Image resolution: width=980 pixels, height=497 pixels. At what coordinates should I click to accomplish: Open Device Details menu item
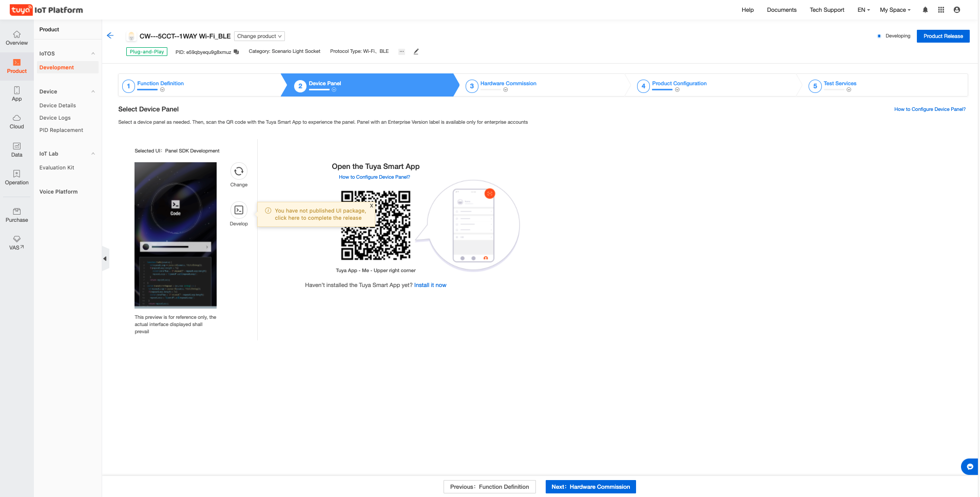click(x=57, y=105)
